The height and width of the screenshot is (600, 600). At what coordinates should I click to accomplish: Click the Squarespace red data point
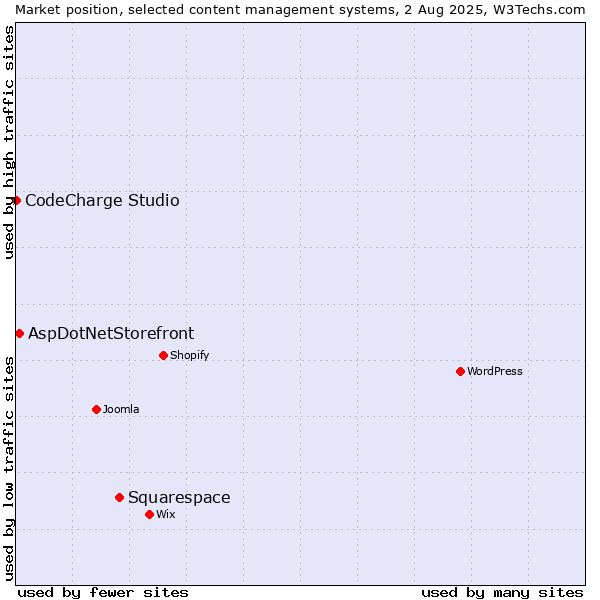(119, 497)
